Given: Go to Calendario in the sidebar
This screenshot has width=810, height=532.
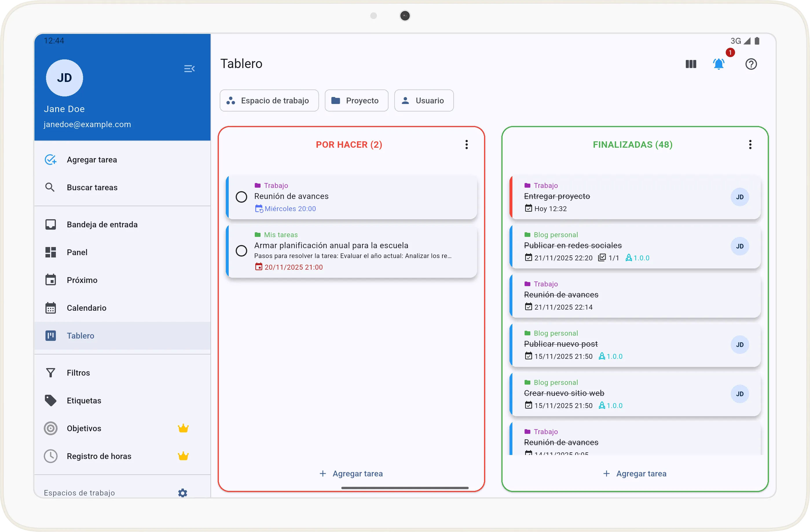Looking at the screenshot, I should pos(87,308).
